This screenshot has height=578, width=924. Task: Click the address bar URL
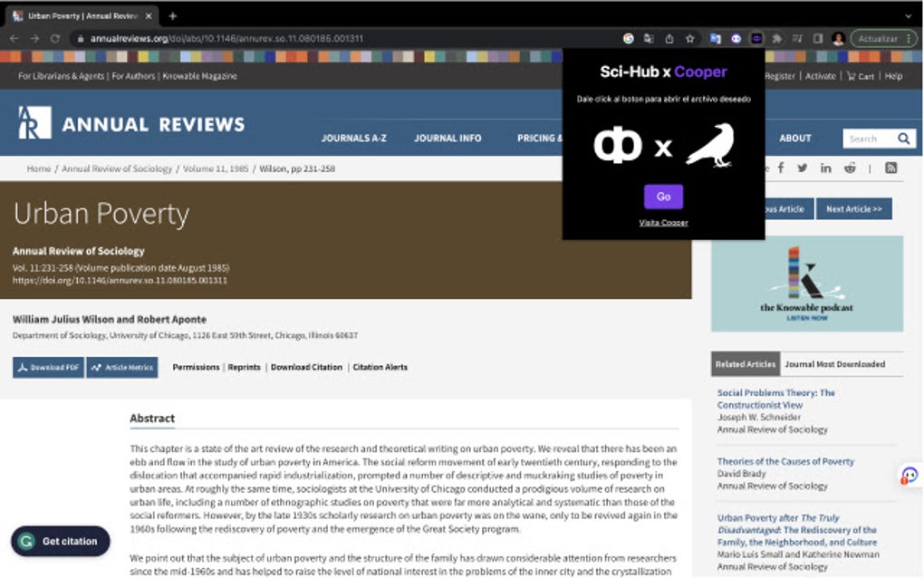(226, 38)
